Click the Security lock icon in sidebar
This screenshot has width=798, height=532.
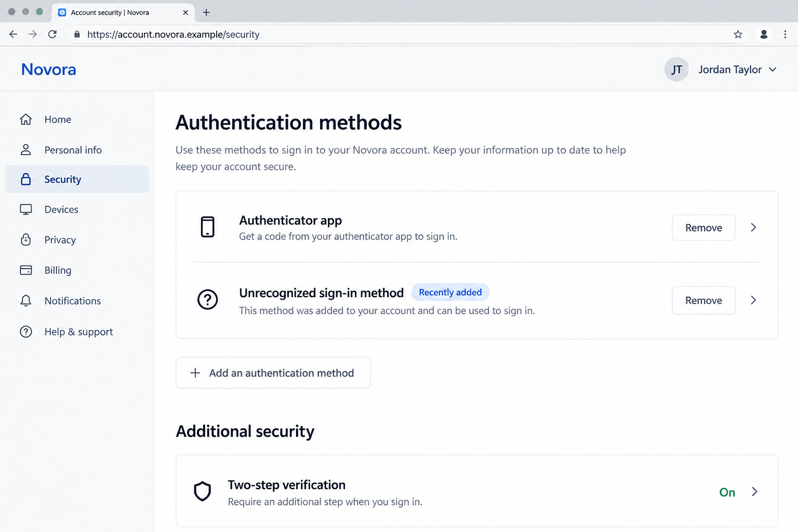pyautogui.click(x=26, y=179)
